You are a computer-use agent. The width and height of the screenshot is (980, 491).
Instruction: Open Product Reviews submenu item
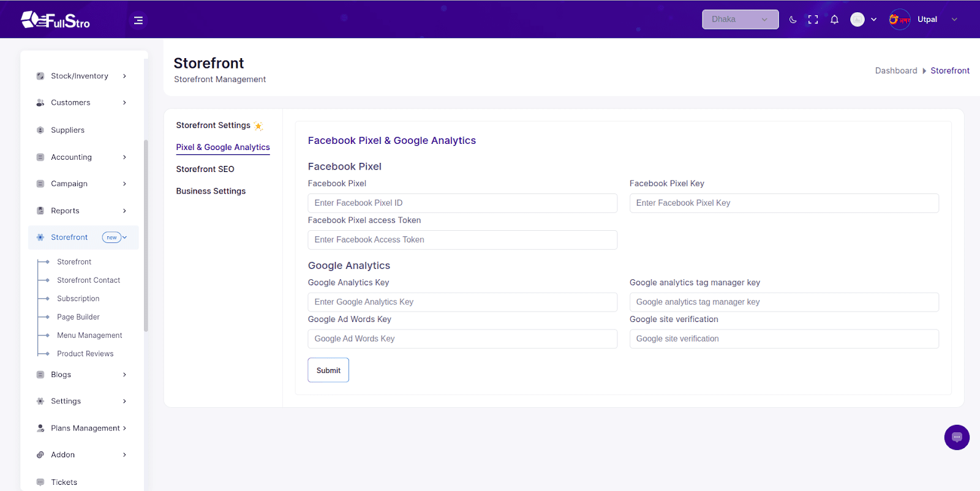[x=85, y=354]
